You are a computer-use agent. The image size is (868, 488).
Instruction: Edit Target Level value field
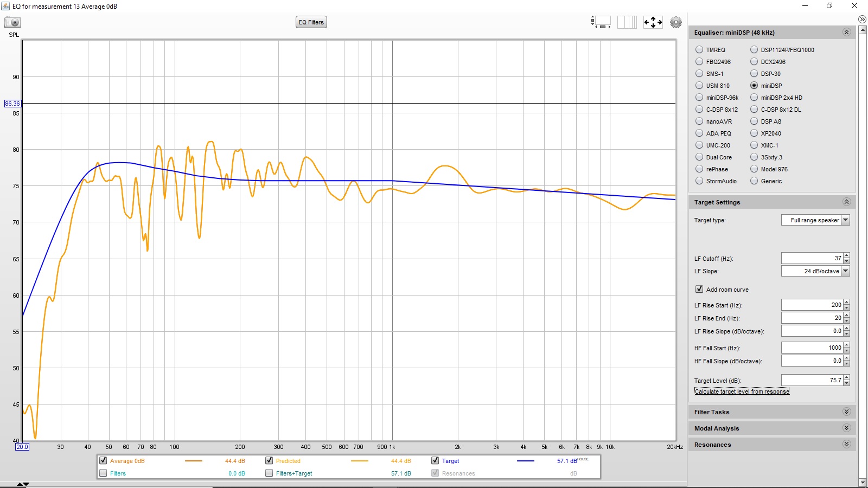pos(812,380)
